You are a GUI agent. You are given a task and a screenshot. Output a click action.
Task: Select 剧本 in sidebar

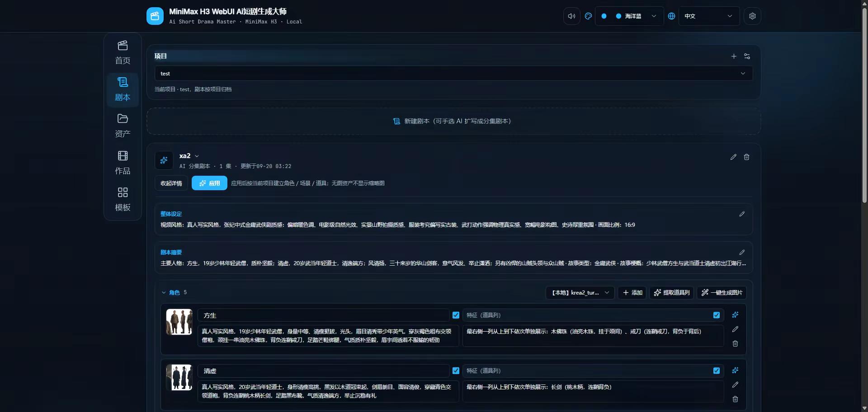tap(123, 89)
